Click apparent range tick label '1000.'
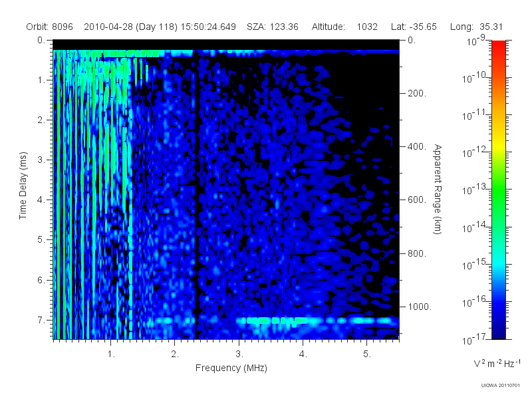The height and width of the screenshot is (399, 532). (420, 307)
